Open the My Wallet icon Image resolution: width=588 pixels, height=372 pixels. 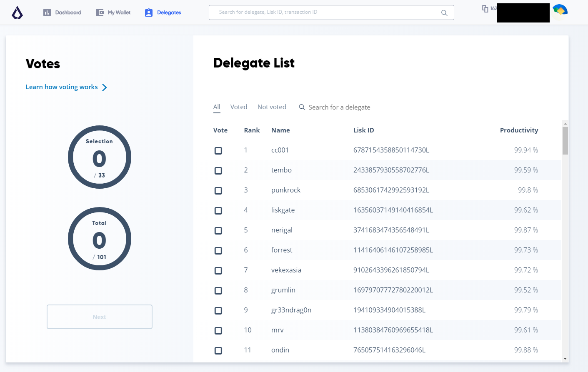tap(100, 12)
